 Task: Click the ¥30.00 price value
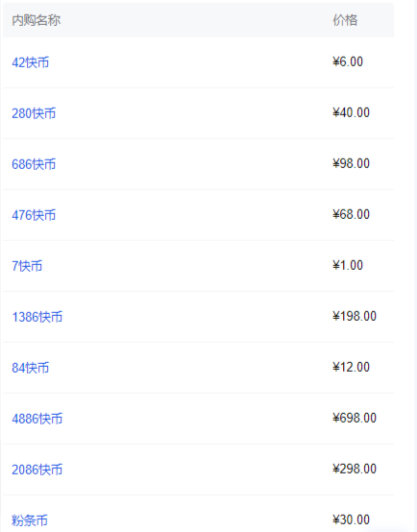click(351, 520)
